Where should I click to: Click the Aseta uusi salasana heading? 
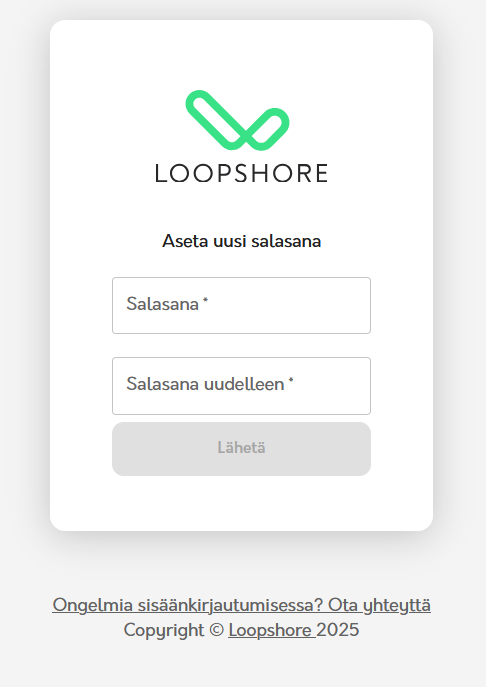tap(241, 241)
